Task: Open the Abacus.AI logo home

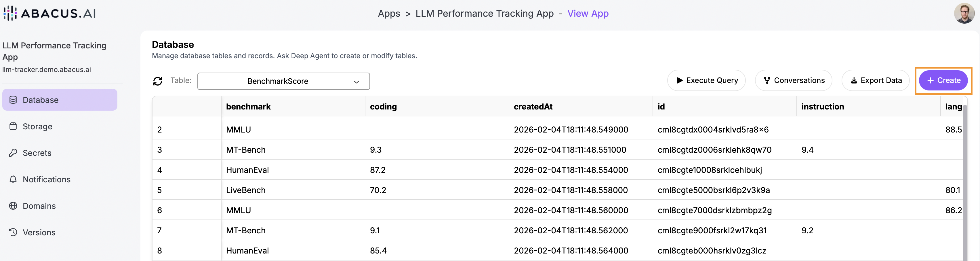Action: (49, 13)
